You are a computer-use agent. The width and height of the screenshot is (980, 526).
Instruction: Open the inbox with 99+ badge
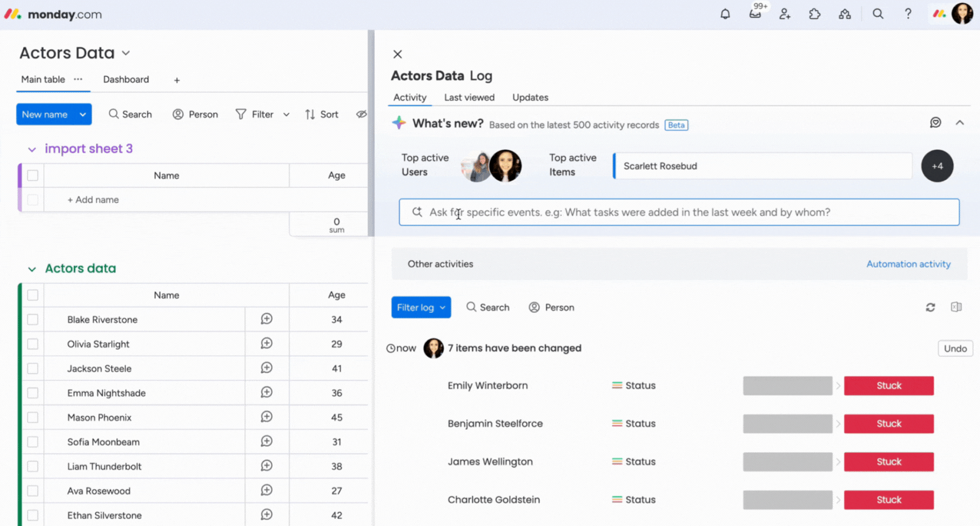(756, 14)
